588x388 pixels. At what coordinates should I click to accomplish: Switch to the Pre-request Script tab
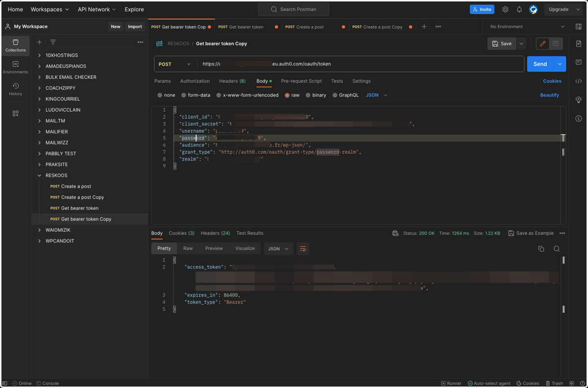(x=301, y=81)
